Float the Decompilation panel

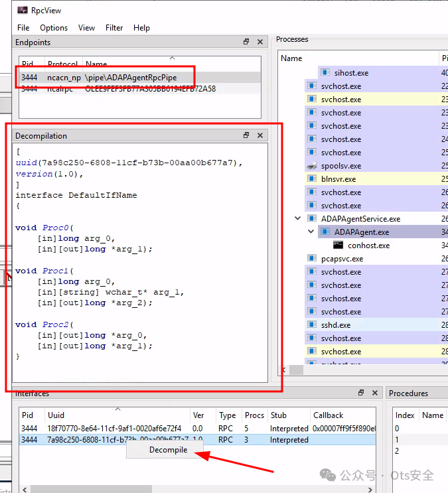pos(246,135)
